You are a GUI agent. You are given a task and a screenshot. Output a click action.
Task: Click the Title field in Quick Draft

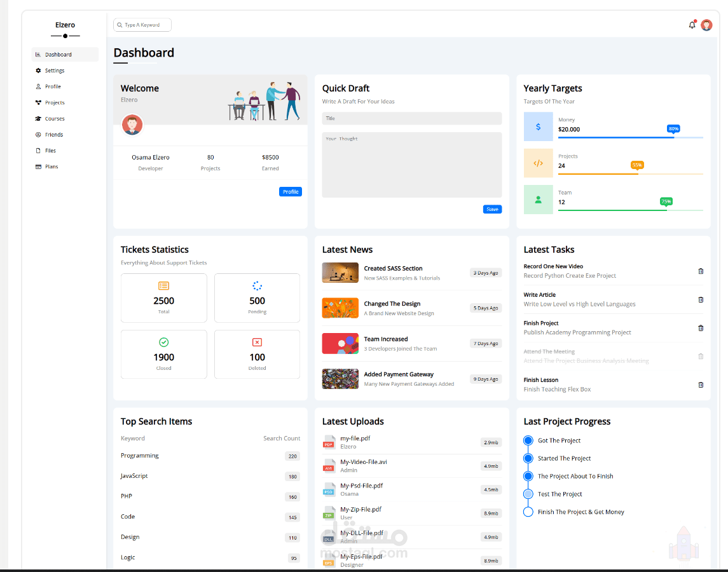411,118
